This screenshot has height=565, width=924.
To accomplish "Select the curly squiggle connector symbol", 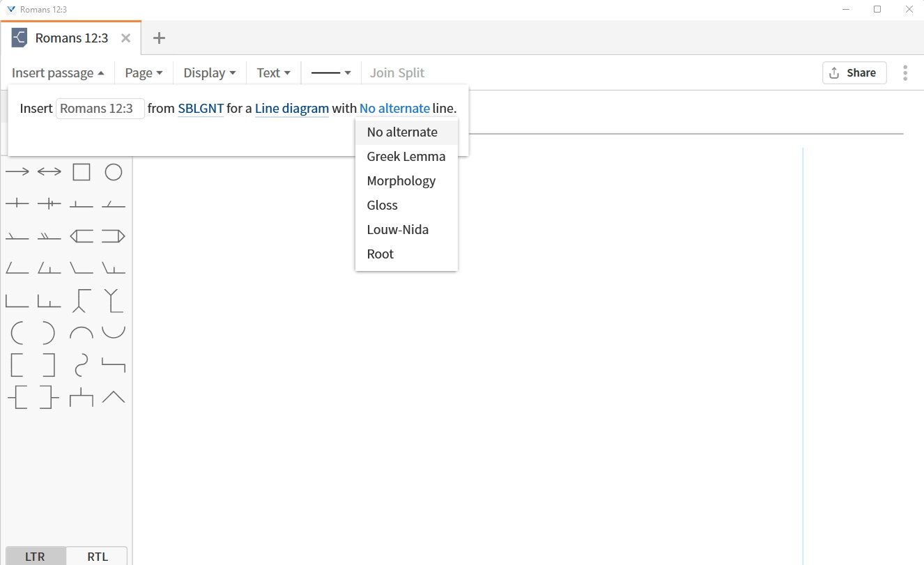I will click(x=82, y=365).
